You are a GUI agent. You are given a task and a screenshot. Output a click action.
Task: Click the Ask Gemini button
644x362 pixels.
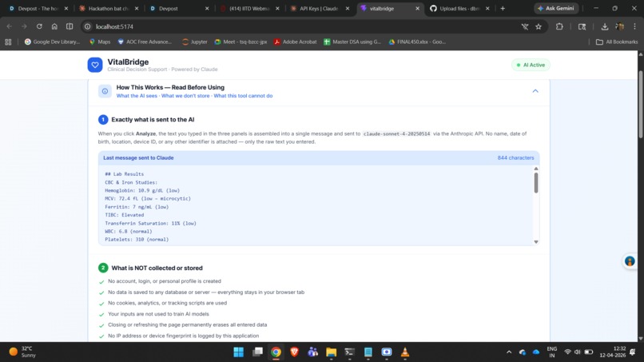[x=555, y=8]
